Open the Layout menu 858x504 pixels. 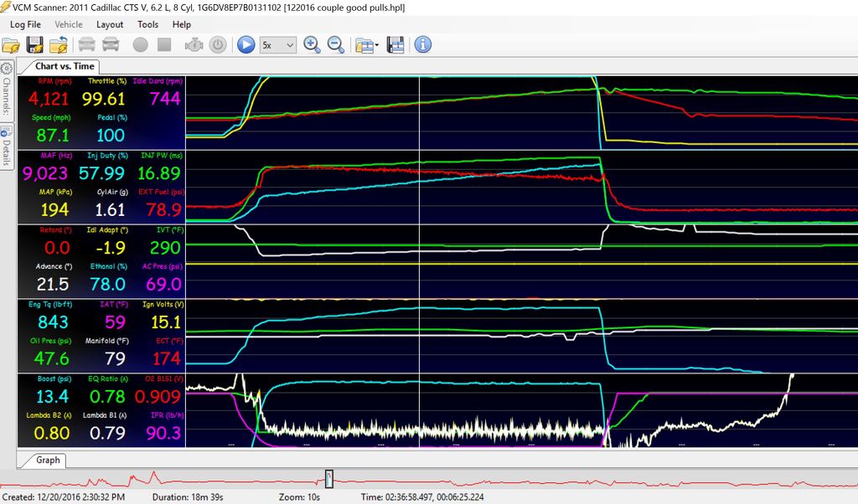click(x=110, y=24)
